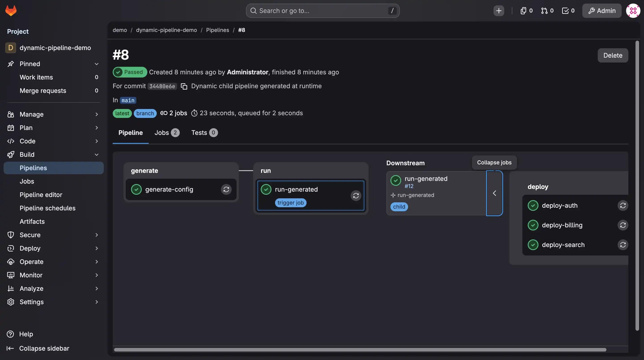Image resolution: width=644 pixels, height=360 pixels.
Task: Open downstream pipeline #12 link
Action: [409, 186]
